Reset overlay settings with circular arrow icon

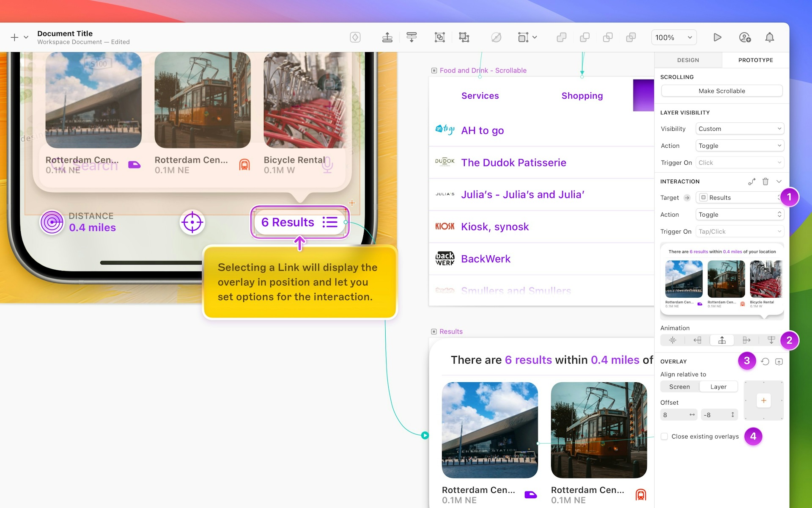pos(765,362)
